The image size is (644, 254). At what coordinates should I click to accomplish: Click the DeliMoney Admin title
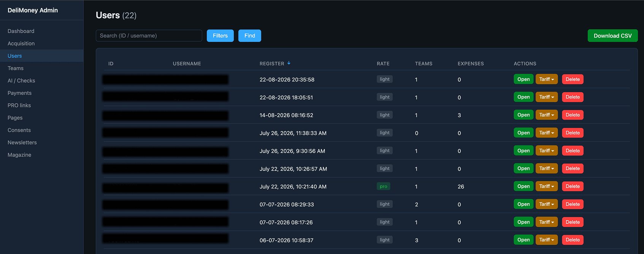coord(33,10)
